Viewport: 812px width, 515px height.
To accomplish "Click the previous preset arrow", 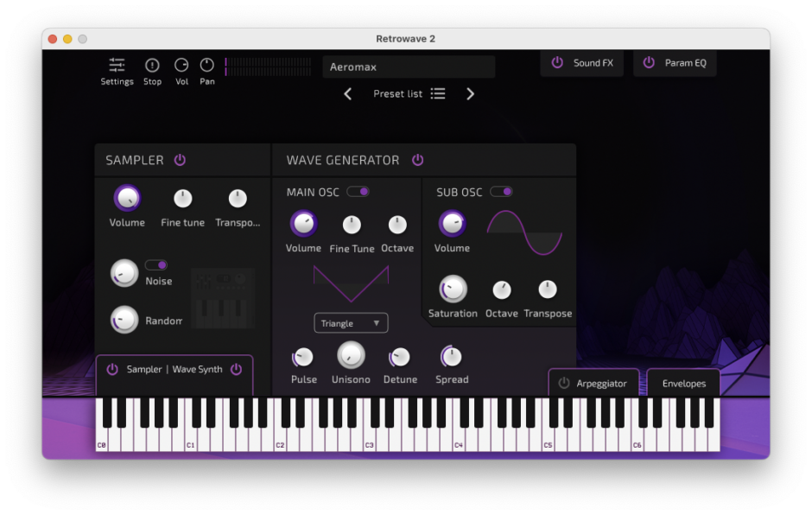I will (x=347, y=93).
